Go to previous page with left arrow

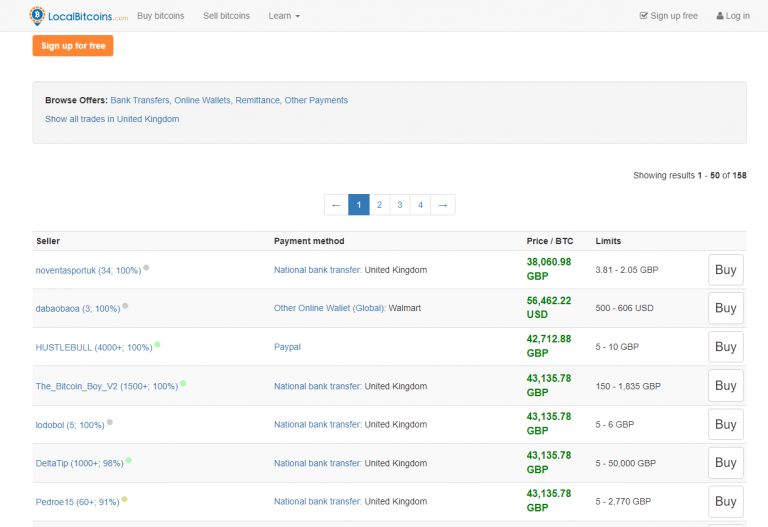[336, 205]
